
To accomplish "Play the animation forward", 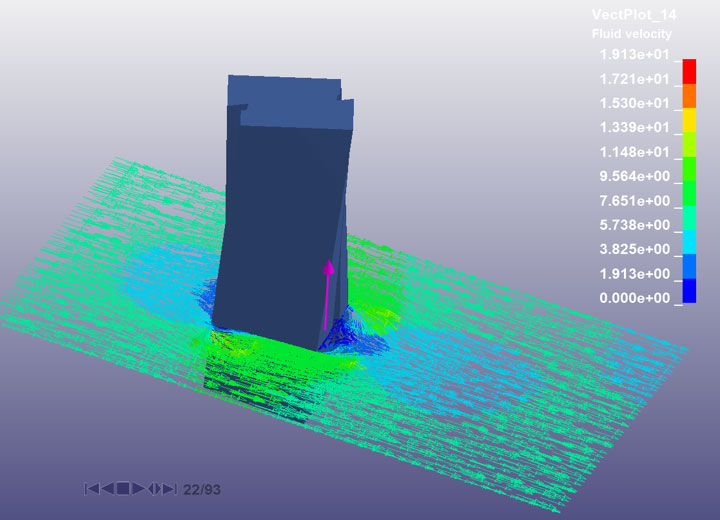I will click(x=139, y=489).
